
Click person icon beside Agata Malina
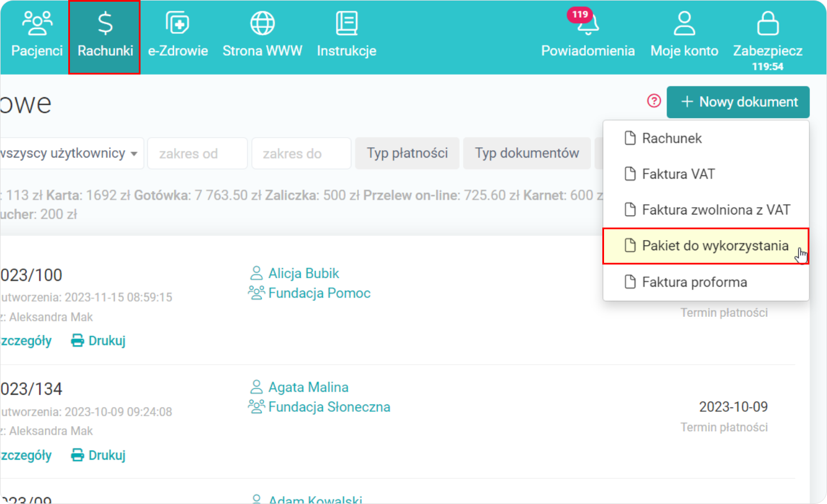(x=257, y=387)
